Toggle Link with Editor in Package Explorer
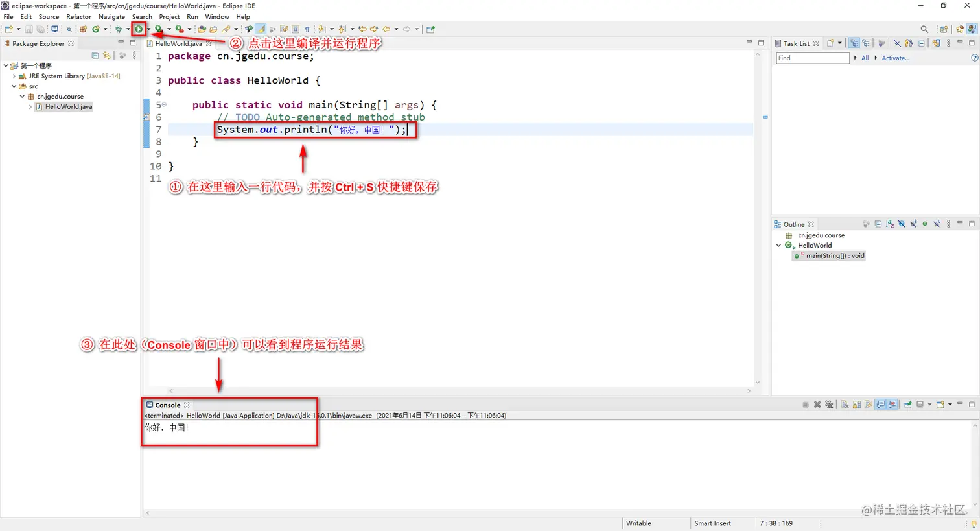The width and height of the screenshot is (980, 531). pyautogui.click(x=107, y=55)
